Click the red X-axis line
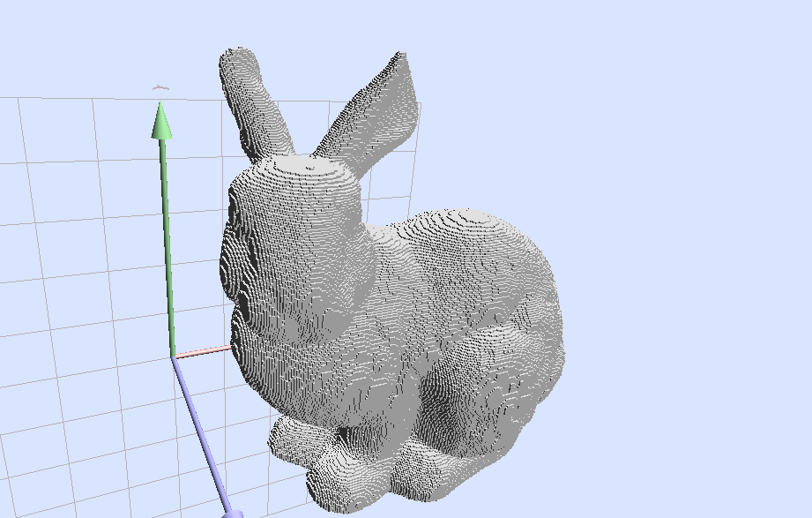812x518 pixels. [203, 351]
